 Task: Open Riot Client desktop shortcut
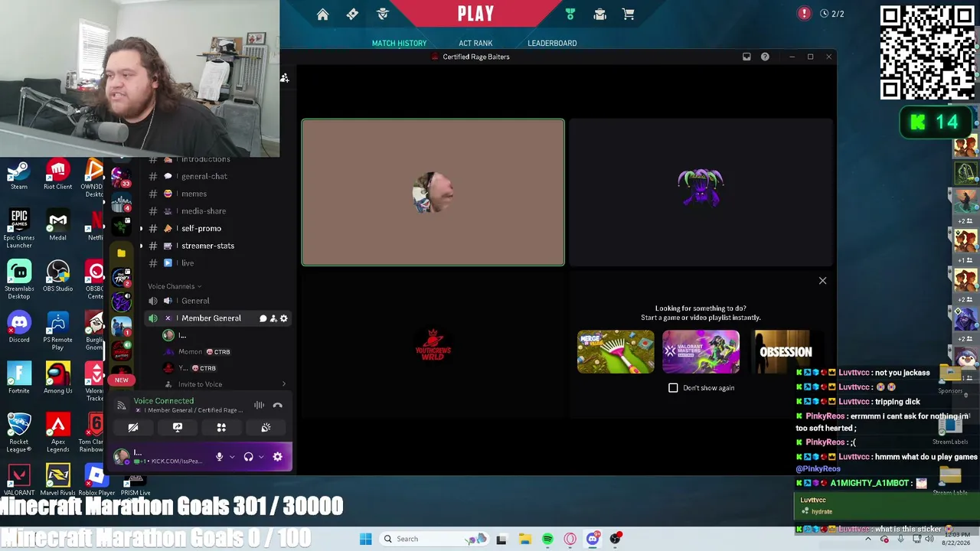[57, 174]
